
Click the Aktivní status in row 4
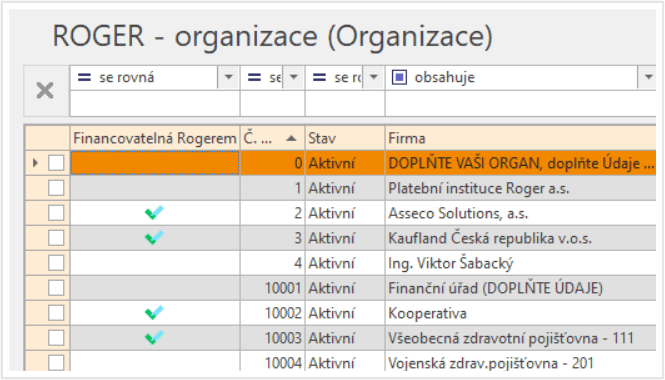click(345, 263)
